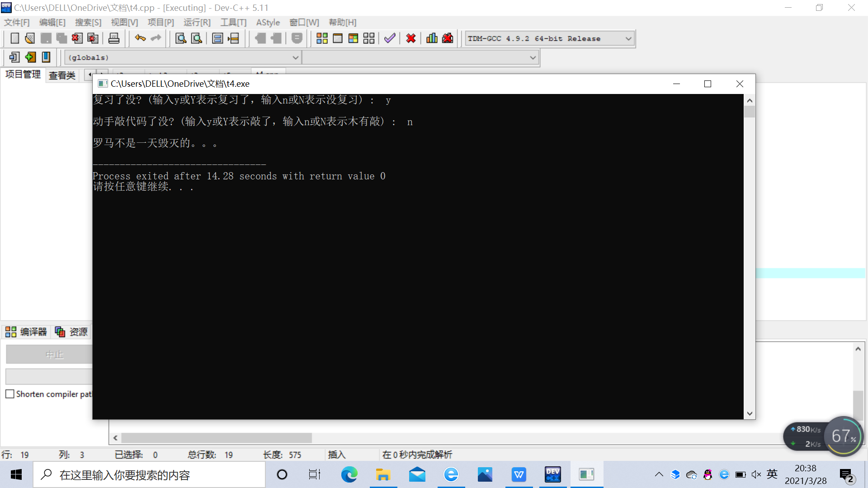Viewport: 868px width, 488px height.
Task: Expand the TDM-GCC compiler dropdown
Action: click(x=628, y=39)
